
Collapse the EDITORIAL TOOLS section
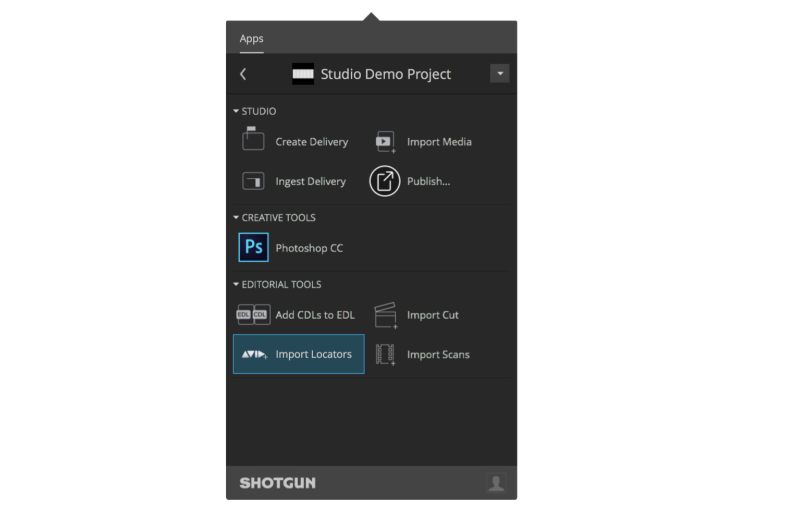pos(236,284)
